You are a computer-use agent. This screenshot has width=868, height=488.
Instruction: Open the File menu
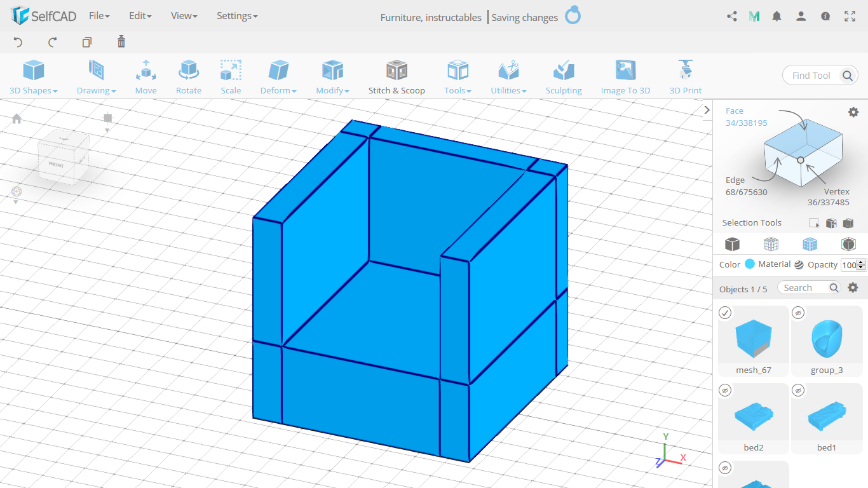[99, 16]
